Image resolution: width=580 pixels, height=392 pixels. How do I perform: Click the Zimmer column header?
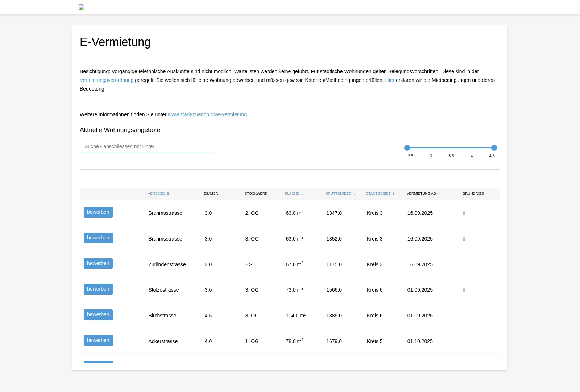tap(211, 193)
